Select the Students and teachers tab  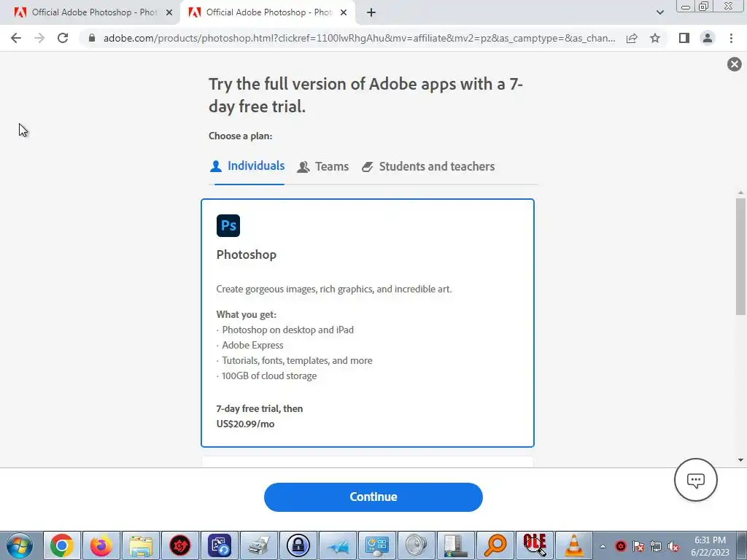[427, 167]
